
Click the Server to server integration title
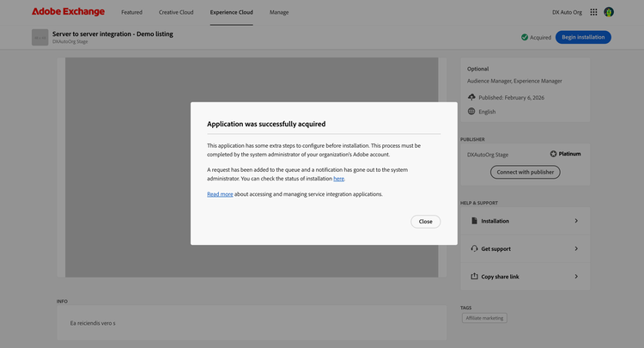[112, 34]
